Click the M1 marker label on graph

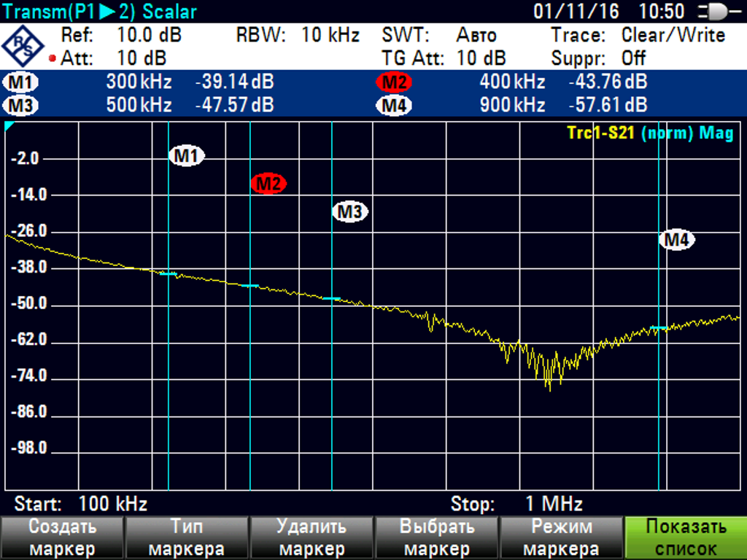coord(187,155)
